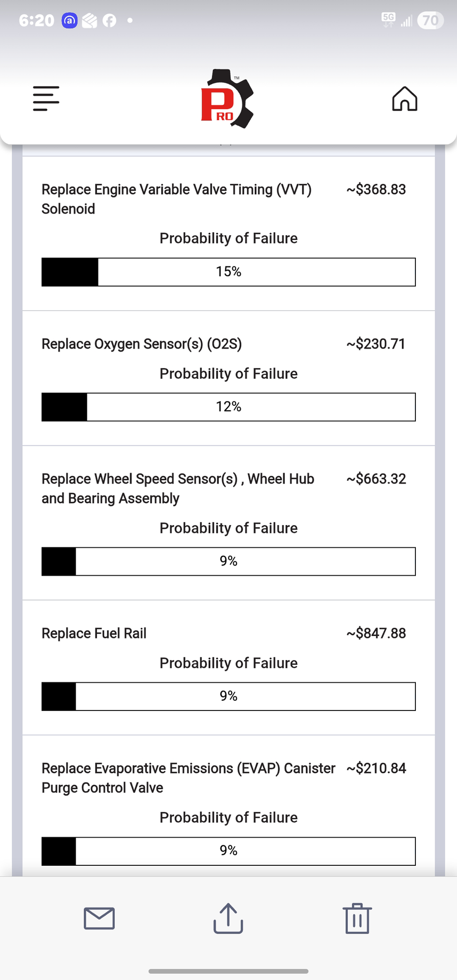Image resolution: width=457 pixels, height=980 pixels.
Task: Tap the red PRO gear logo
Action: click(227, 99)
